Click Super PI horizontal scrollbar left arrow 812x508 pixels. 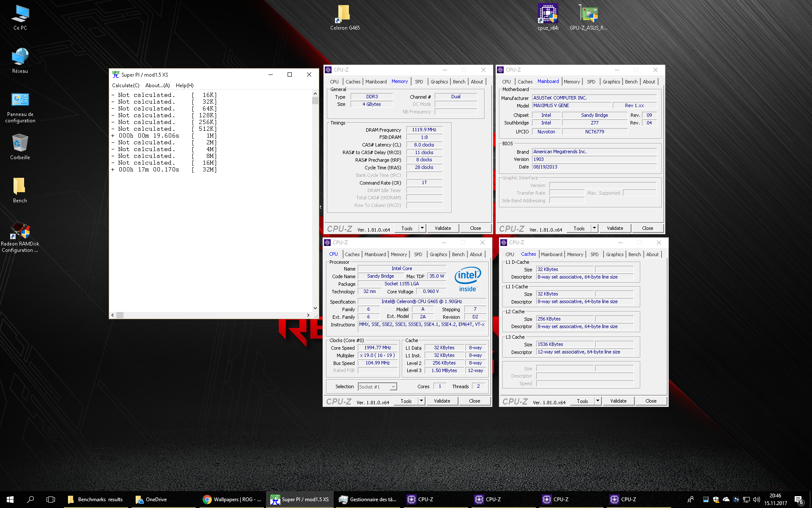[112, 315]
